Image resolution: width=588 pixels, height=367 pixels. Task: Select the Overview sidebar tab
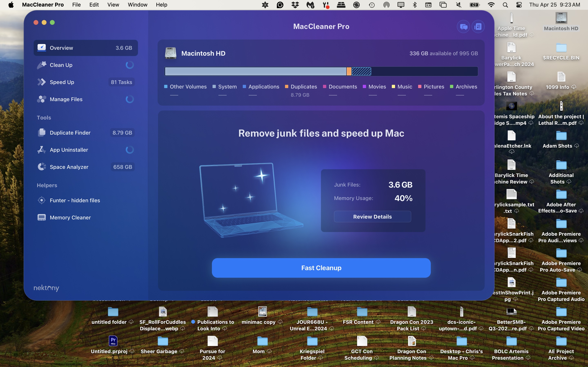coord(61,48)
